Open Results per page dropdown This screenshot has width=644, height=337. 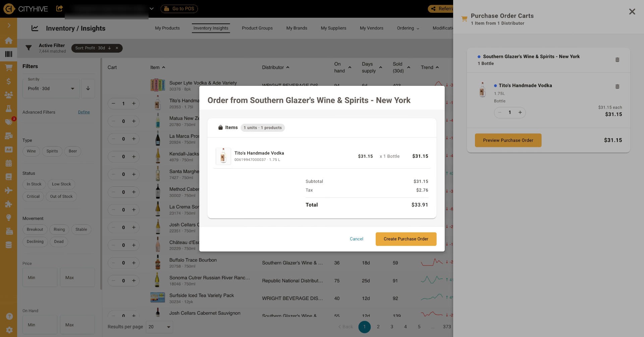tap(159, 327)
